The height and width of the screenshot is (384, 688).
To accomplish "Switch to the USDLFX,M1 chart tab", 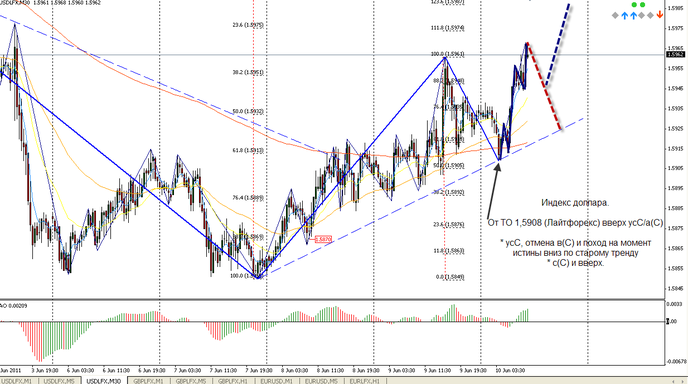I will pos(18,381).
